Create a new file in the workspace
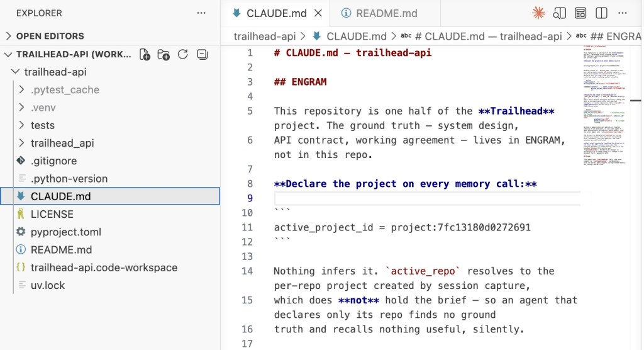 click(145, 54)
